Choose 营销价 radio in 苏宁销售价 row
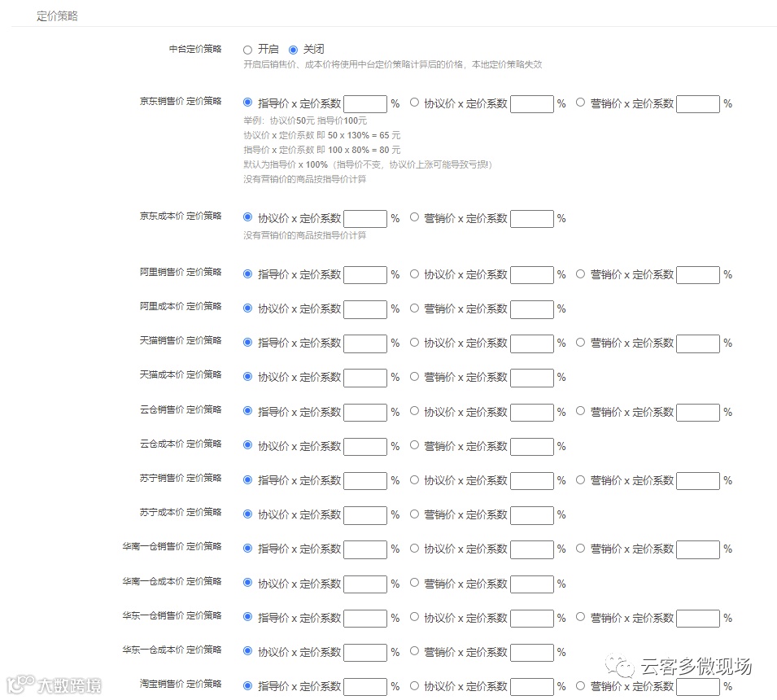The width and height of the screenshot is (777, 700). (x=580, y=480)
